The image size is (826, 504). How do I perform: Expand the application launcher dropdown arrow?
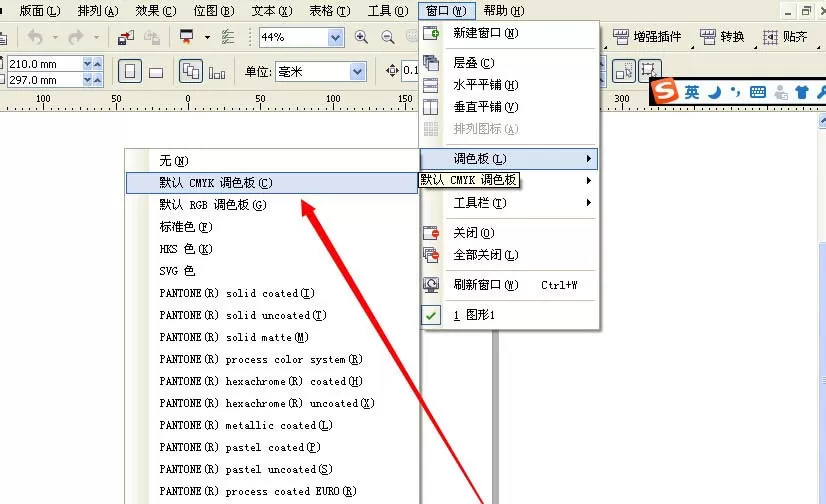point(207,37)
